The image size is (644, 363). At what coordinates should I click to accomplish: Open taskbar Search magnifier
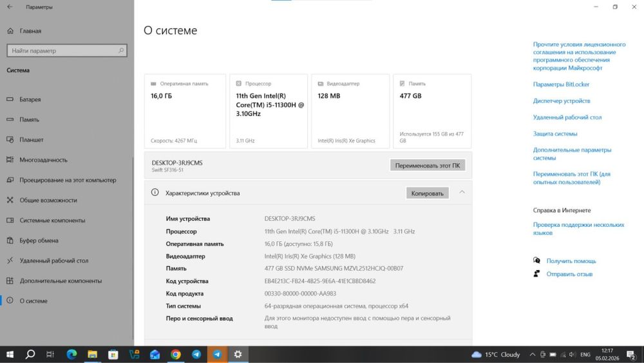(x=30, y=355)
